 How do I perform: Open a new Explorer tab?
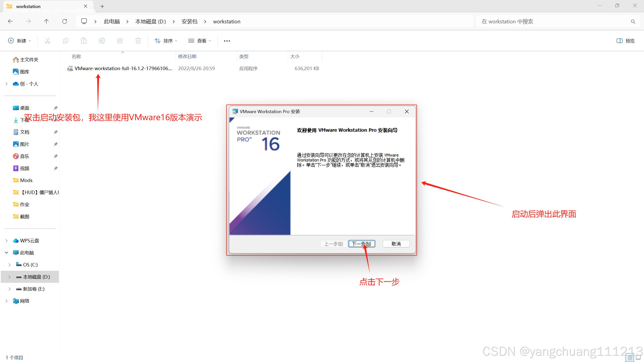coord(102,6)
